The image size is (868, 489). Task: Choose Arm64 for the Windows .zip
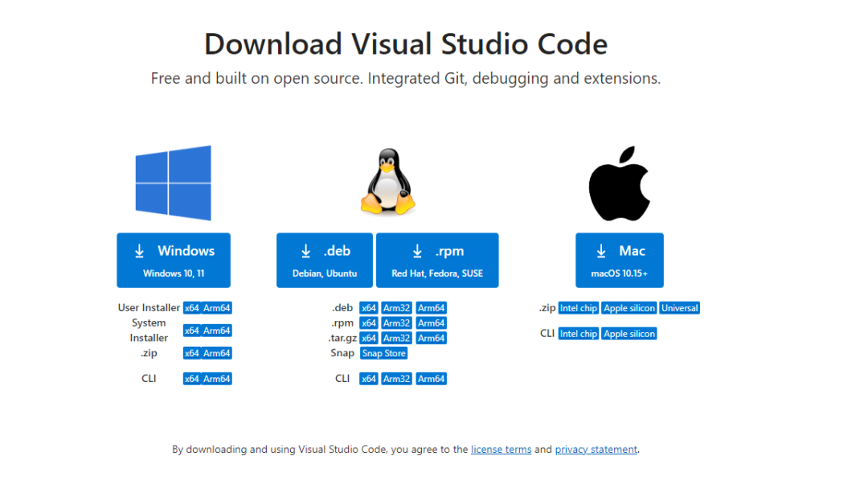pos(216,353)
